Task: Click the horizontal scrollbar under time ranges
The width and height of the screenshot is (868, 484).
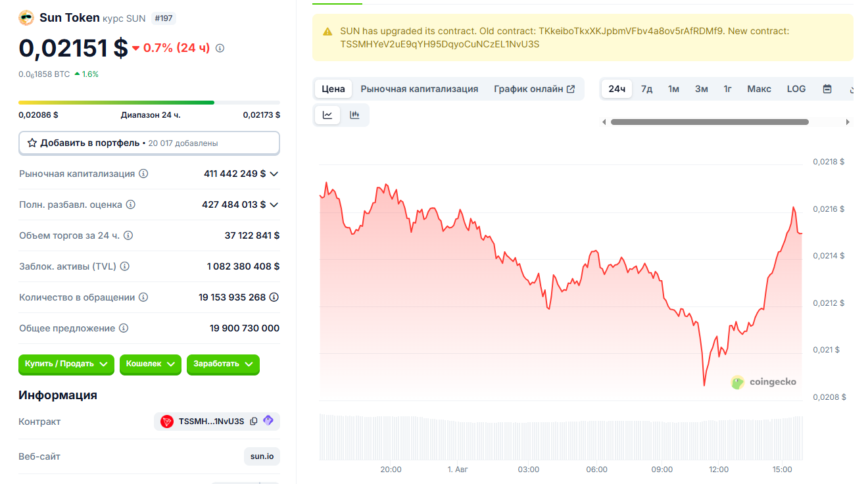Action: 709,122
